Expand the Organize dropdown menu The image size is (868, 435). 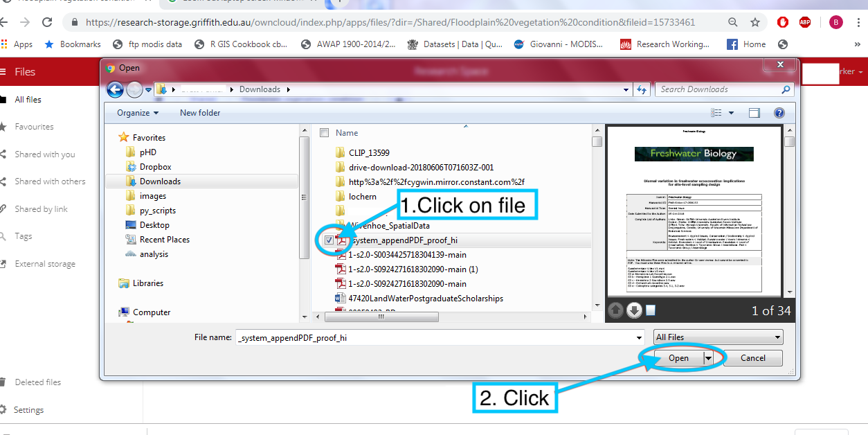point(137,113)
